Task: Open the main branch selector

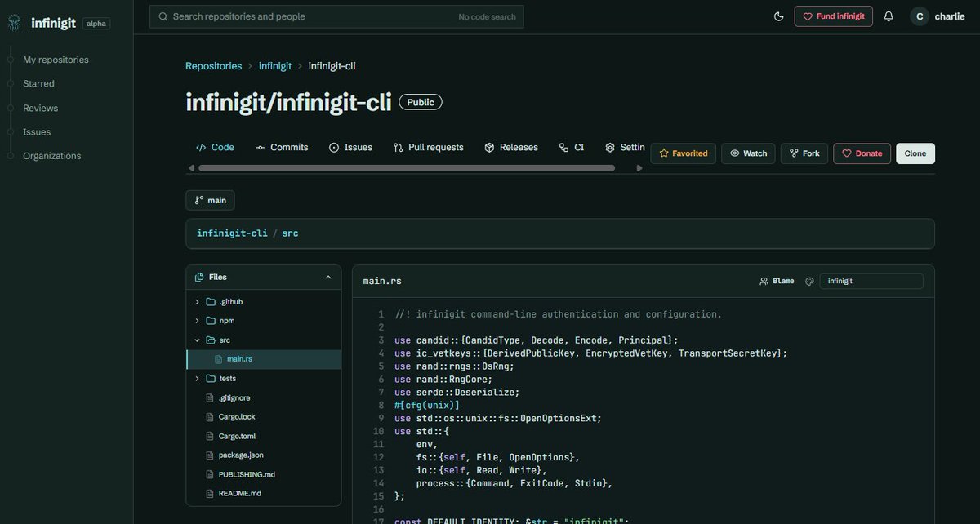Action: pyautogui.click(x=210, y=200)
